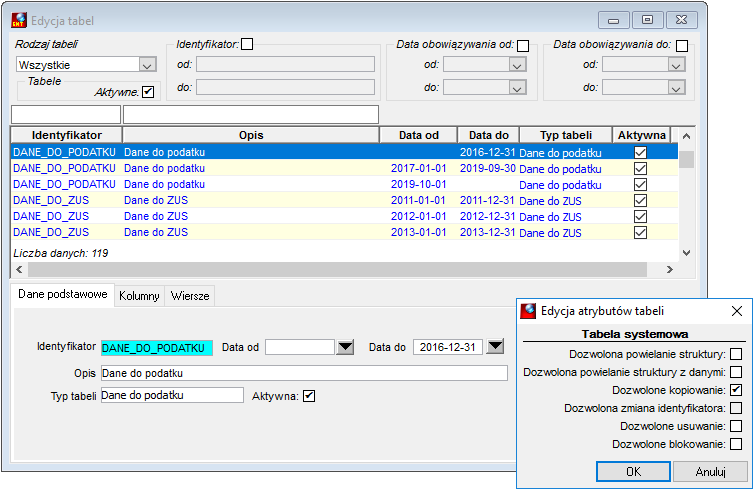Toggle the Aktywne tables checkbox

pyautogui.click(x=148, y=92)
